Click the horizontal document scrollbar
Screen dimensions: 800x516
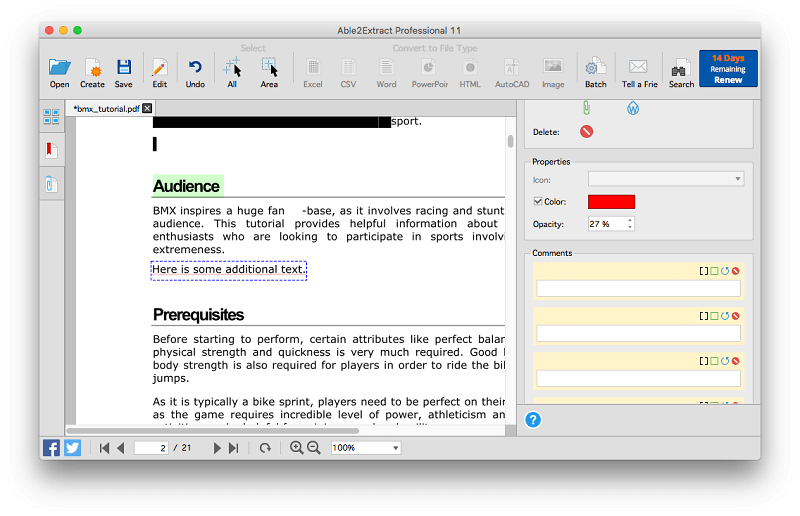[213, 431]
